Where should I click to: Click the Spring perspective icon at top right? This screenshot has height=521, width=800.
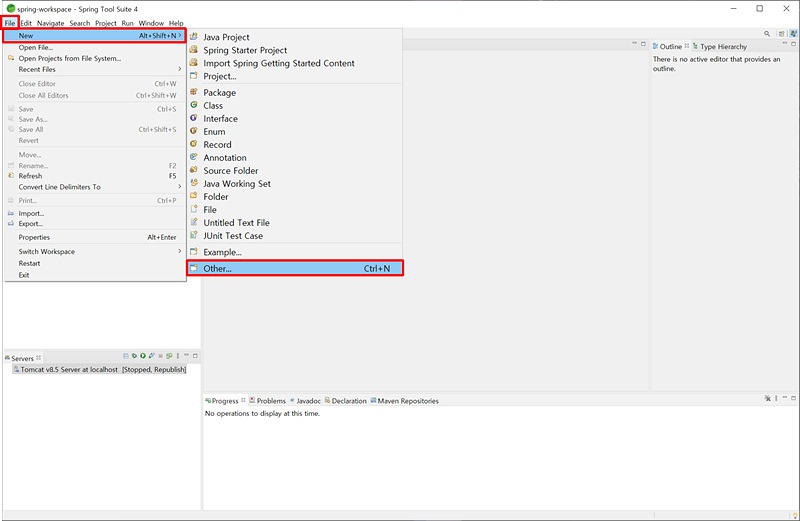[793, 34]
